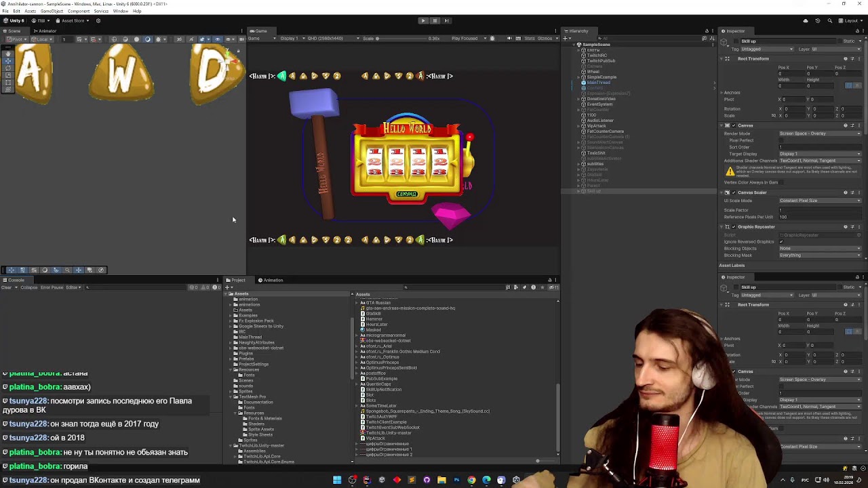Select the Hand tool in Scene view
Image resolution: width=868 pixels, height=488 pixels.
[x=8, y=53]
